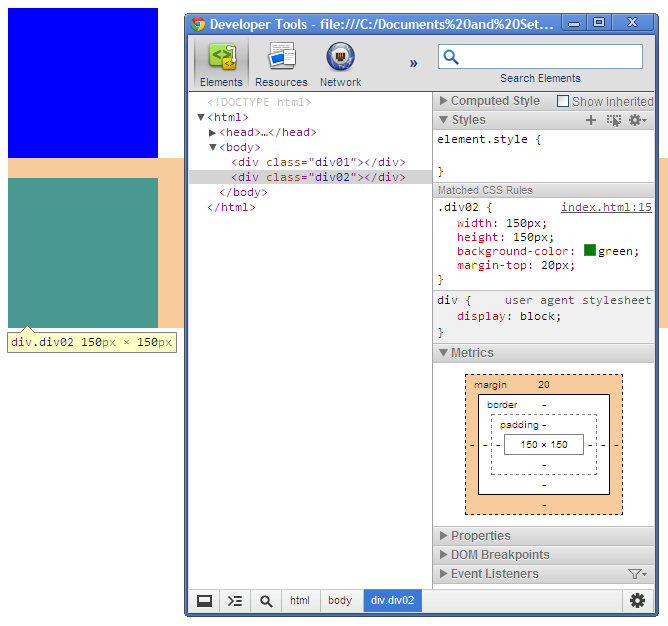Click the user agent stylesheet label

pos(578,300)
